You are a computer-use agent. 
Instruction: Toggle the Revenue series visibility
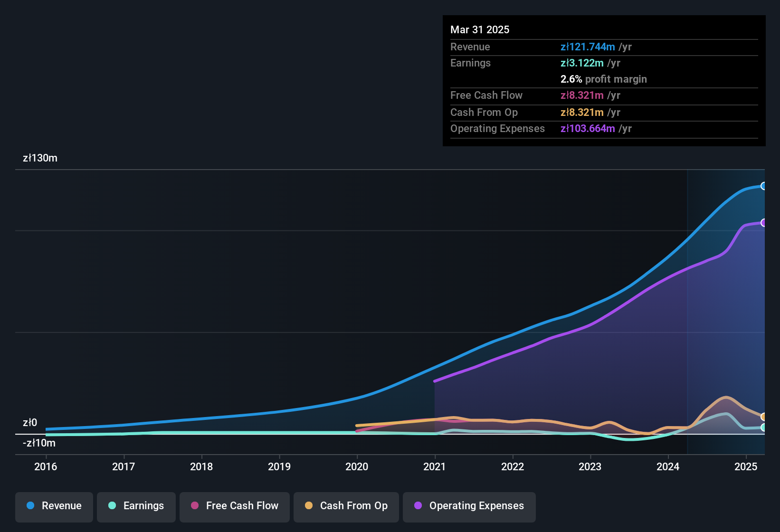pyautogui.click(x=54, y=506)
